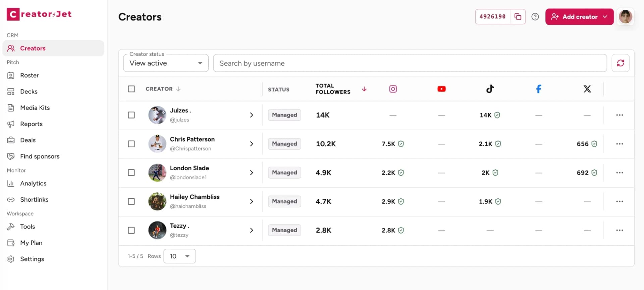Open the help question mark icon
644x290 pixels.
[x=535, y=17]
